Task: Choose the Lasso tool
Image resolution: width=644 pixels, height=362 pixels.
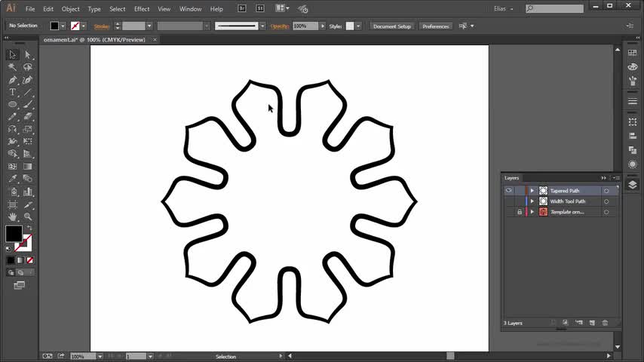Action: tap(27, 67)
